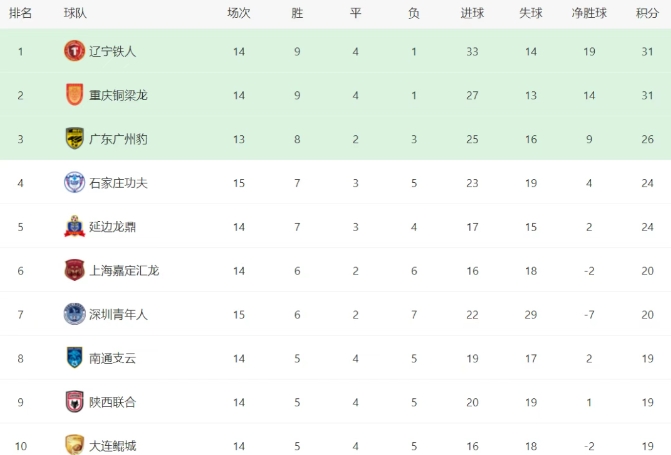Click the 广东广州豹 team logo
671x455 pixels.
pos(74,138)
